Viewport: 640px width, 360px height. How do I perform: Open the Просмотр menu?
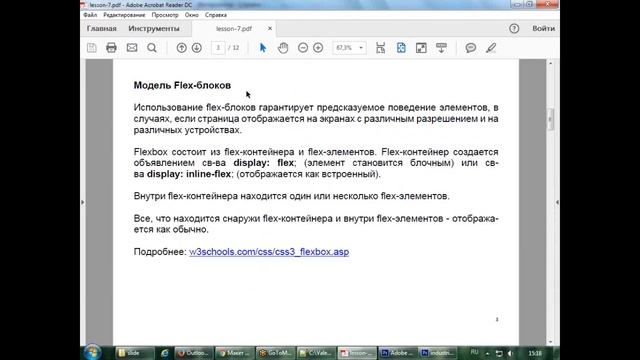(x=165, y=15)
